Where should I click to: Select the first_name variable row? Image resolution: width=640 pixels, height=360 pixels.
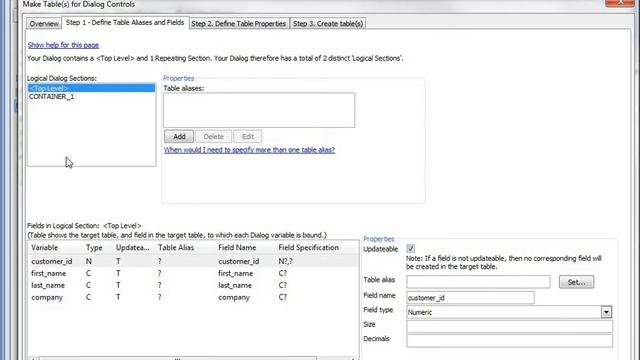click(x=194, y=273)
